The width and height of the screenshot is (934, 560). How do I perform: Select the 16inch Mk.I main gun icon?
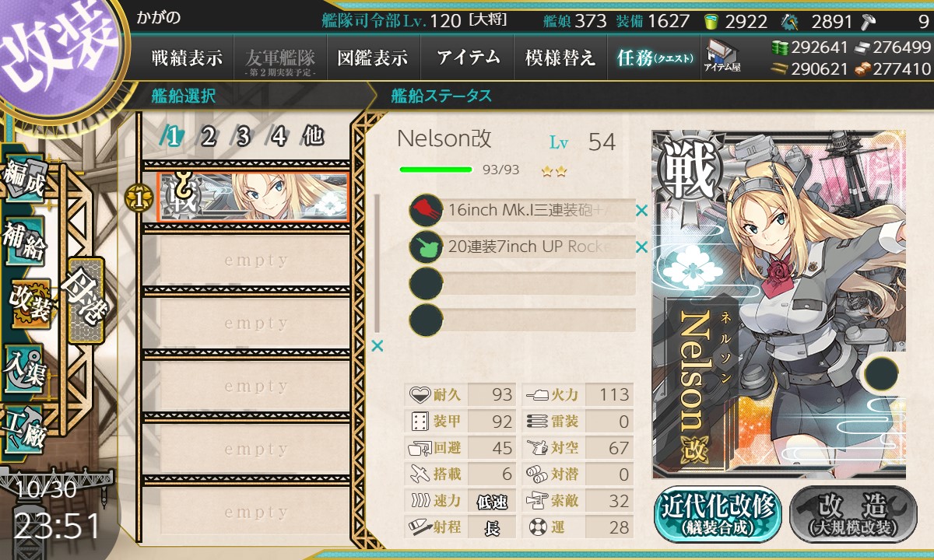point(426,210)
